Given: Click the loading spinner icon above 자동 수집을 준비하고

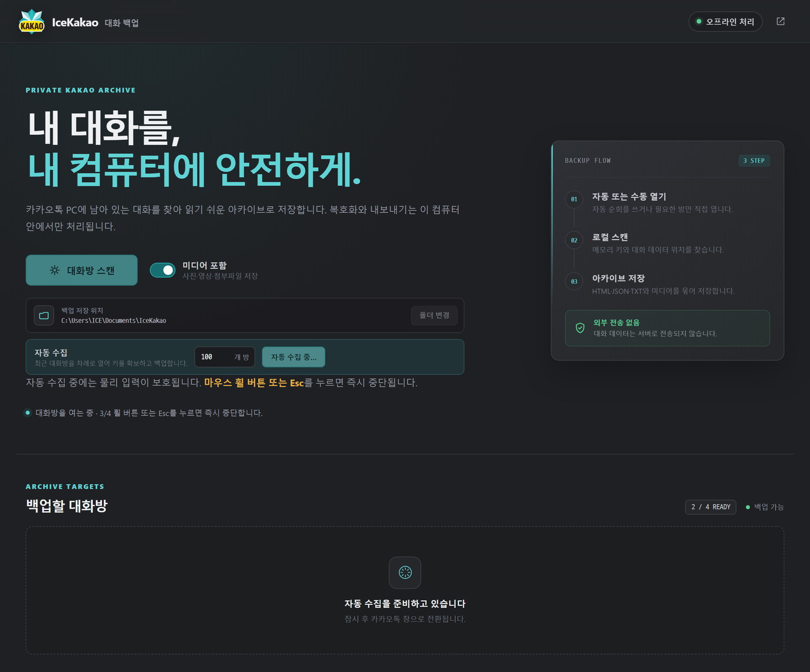Looking at the screenshot, I should tap(405, 572).
